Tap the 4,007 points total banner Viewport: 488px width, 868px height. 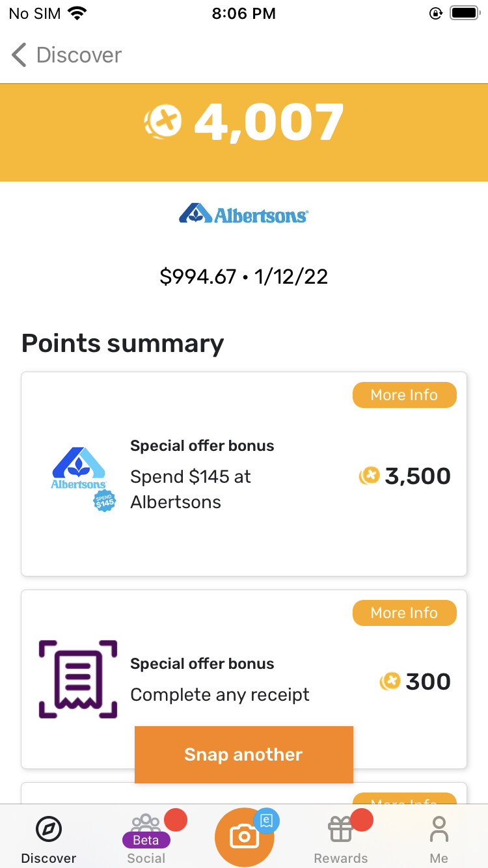pyautogui.click(x=244, y=132)
